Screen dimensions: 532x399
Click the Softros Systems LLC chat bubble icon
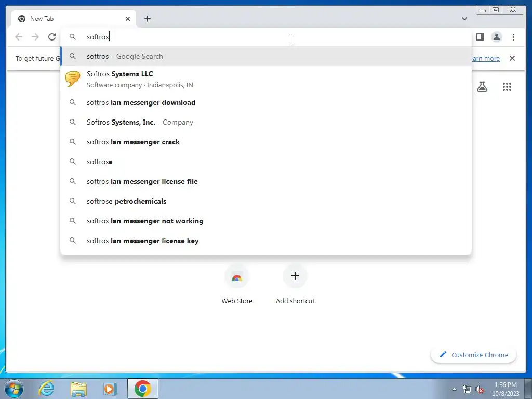(x=73, y=79)
